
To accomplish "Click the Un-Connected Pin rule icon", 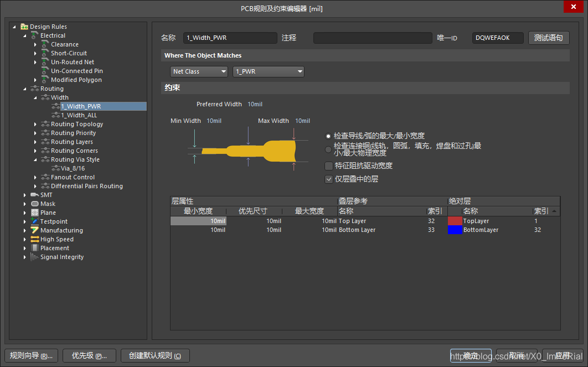I will (45, 71).
